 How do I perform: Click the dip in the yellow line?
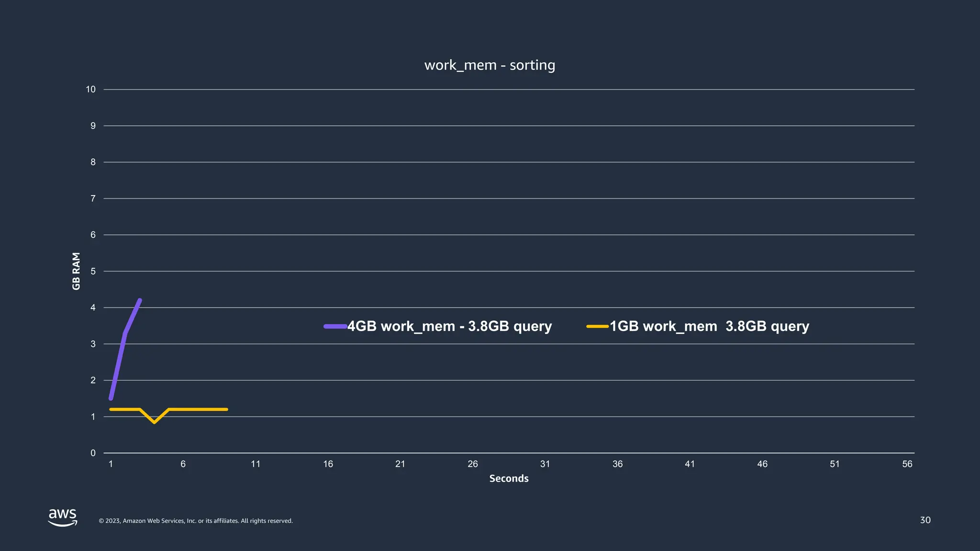point(154,422)
